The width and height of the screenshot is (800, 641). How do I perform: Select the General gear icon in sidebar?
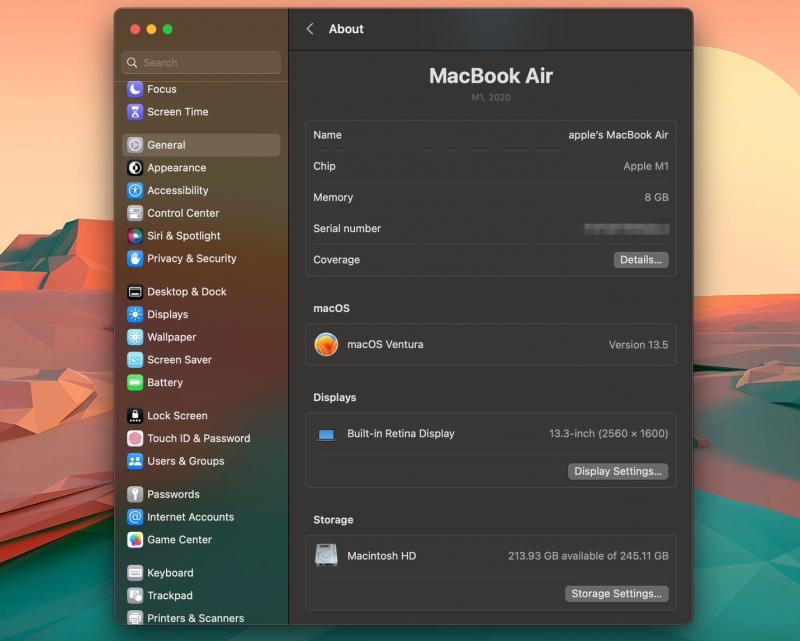[x=135, y=145]
